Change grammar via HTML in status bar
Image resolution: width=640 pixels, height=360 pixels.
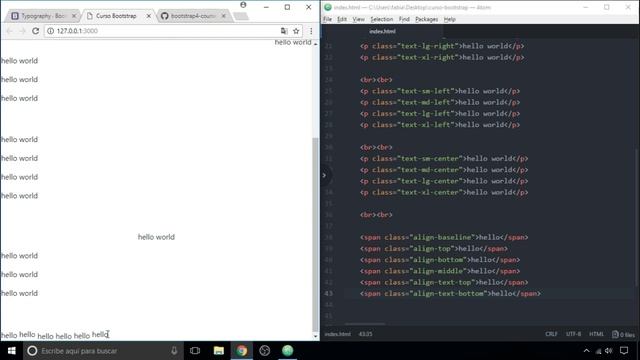(596, 334)
